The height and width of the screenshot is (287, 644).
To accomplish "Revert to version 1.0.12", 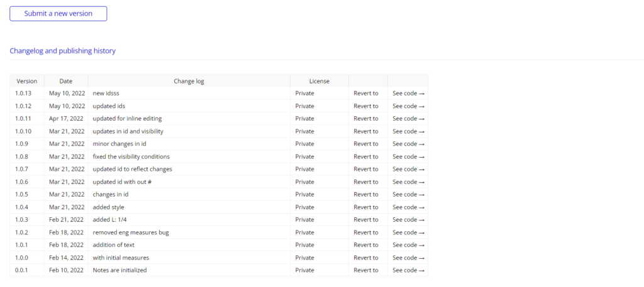I will [x=366, y=106].
